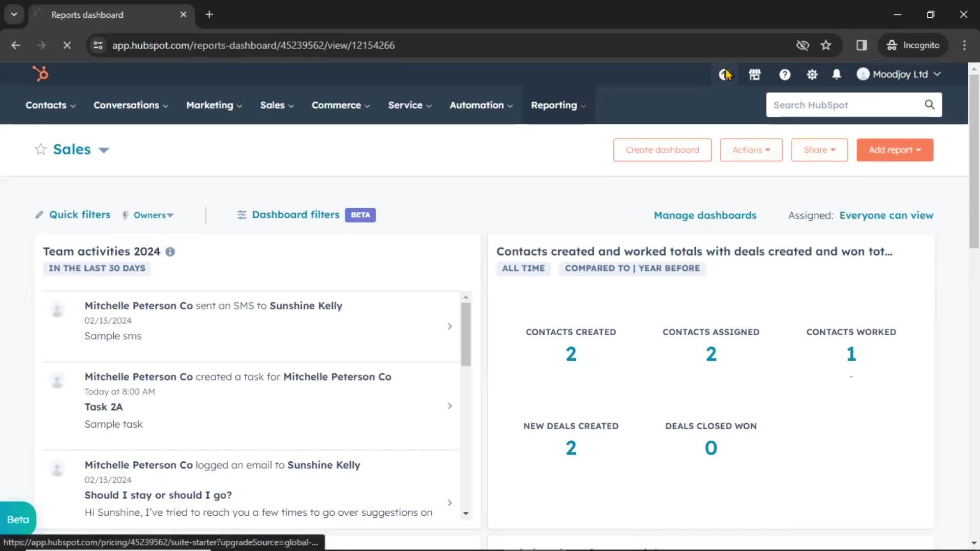This screenshot has height=551, width=980.
Task: Click the info icon beside Team activities 2024
Action: pyautogui.click(x=170, y=252)
